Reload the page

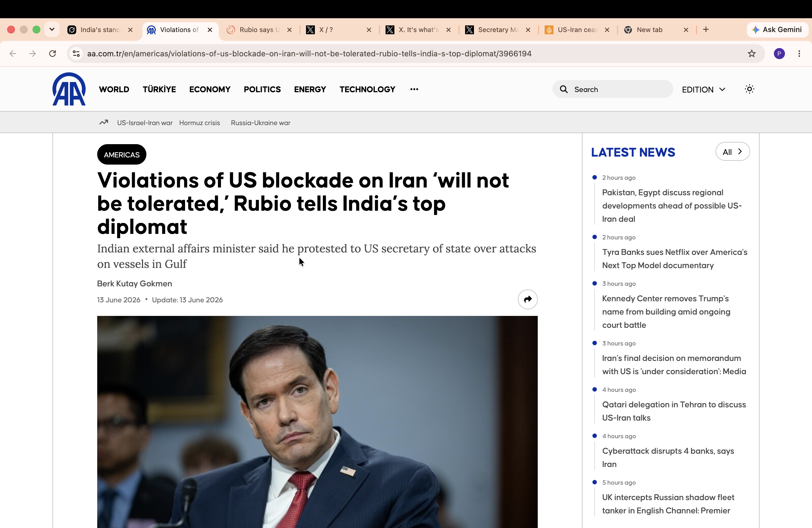(52, 54)
